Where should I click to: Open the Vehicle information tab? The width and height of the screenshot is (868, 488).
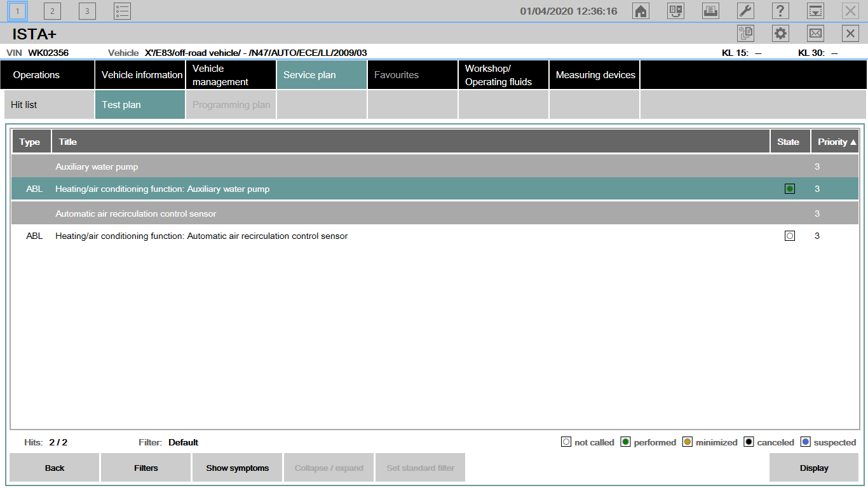(x=142, y=75)
